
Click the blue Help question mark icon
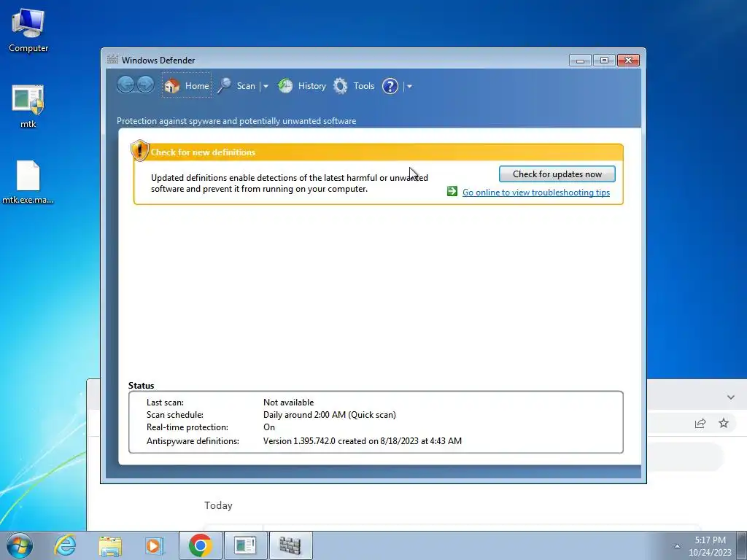(390, 86)
